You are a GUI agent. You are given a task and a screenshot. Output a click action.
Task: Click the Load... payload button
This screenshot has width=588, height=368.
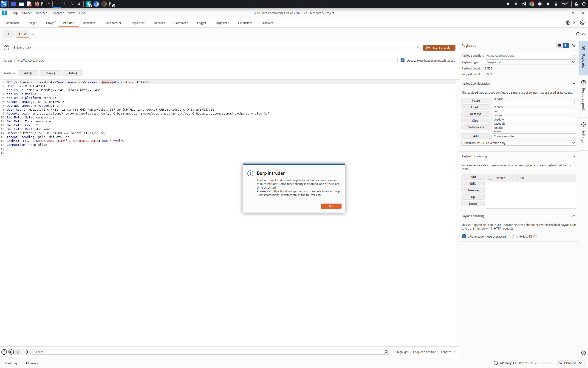point(475,107)
